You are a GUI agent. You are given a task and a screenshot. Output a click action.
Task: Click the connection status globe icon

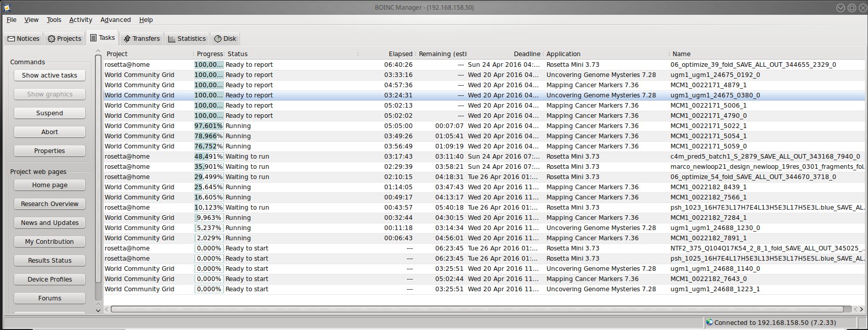click(709, 322)
